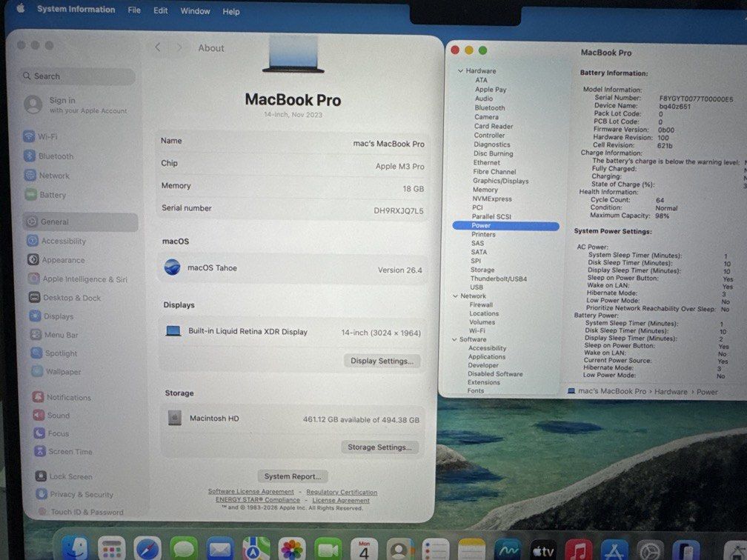Open Bluetooth settings in sidebar
Screen dimensions: 747x560
pos(49,156)
